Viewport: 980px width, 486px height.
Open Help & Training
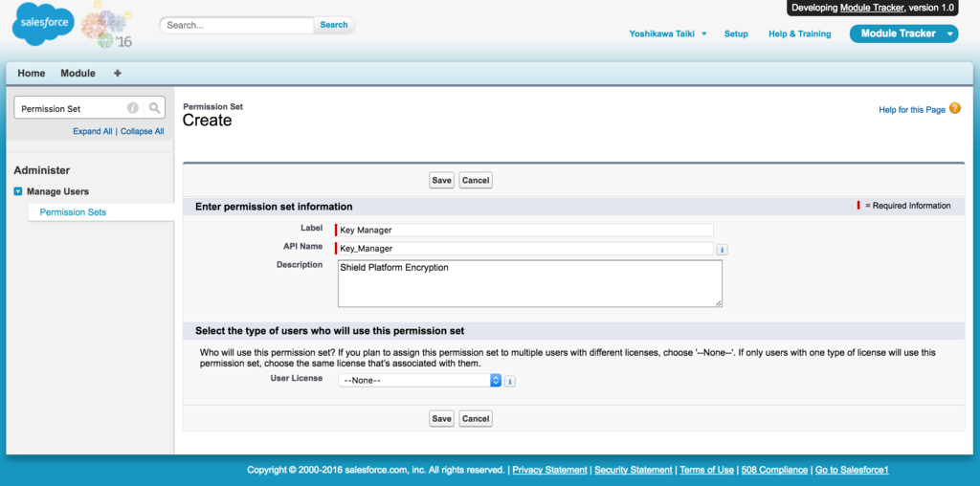(800, 33)
